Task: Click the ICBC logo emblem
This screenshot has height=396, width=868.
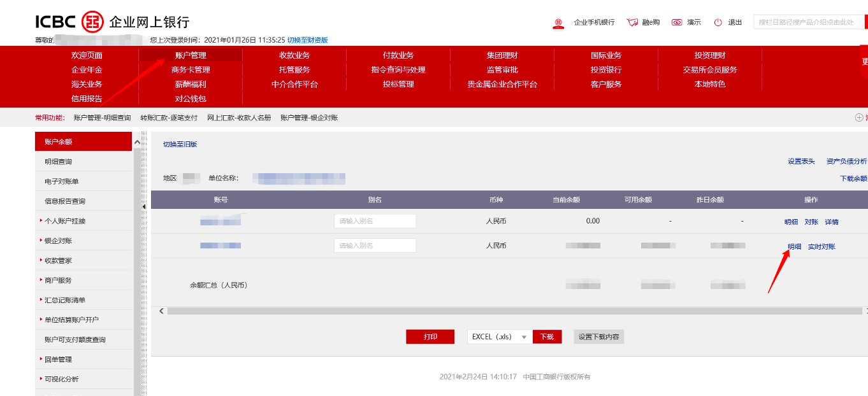Action: coord(93,22)
